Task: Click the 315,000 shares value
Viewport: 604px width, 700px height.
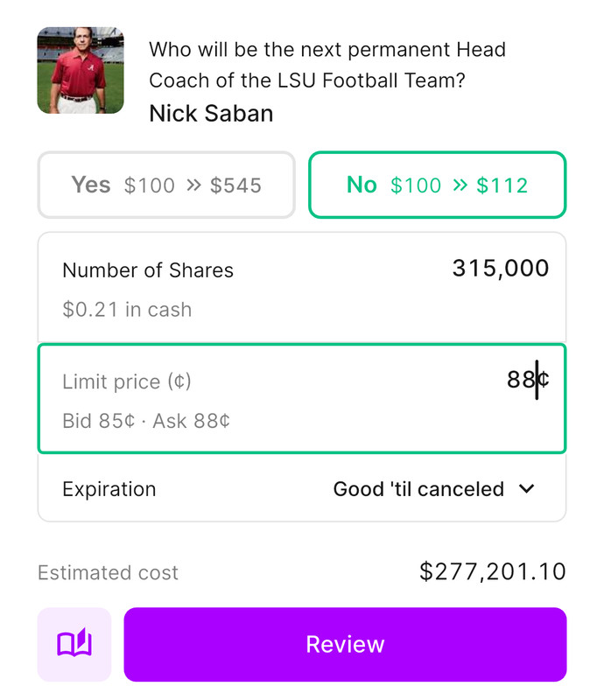Action: [x=500, y=269]
